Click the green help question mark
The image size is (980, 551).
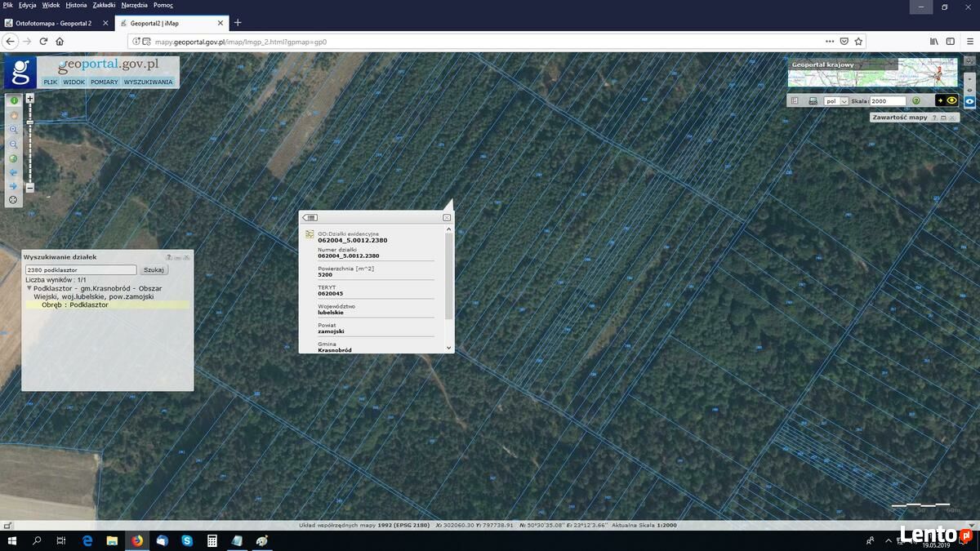(x=916, y=101)
